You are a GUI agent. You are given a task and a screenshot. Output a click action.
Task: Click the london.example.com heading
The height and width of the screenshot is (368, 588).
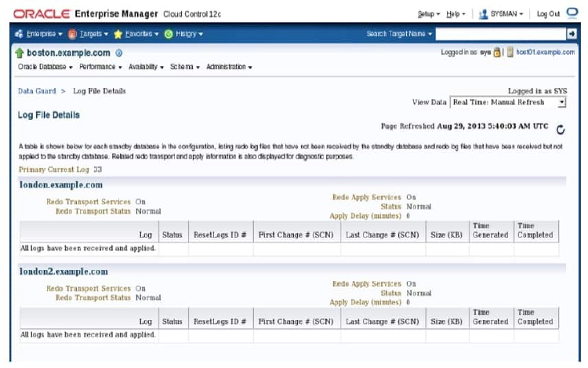click(x=60, y=184)
